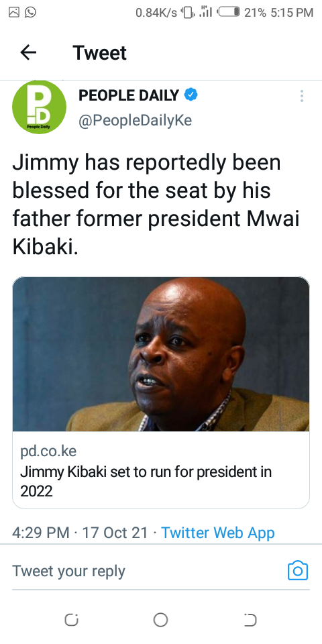Open the @PeopleDailyKe handle

(x=135, y=121)
